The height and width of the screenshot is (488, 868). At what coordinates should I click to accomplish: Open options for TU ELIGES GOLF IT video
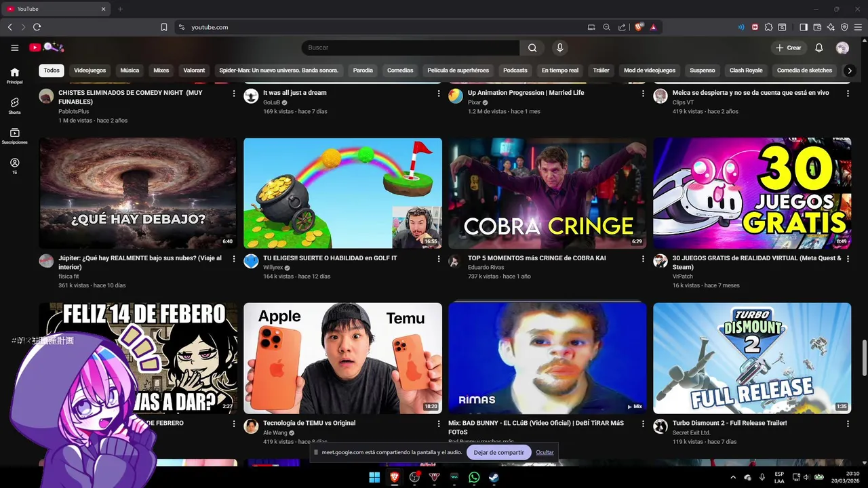439,259
